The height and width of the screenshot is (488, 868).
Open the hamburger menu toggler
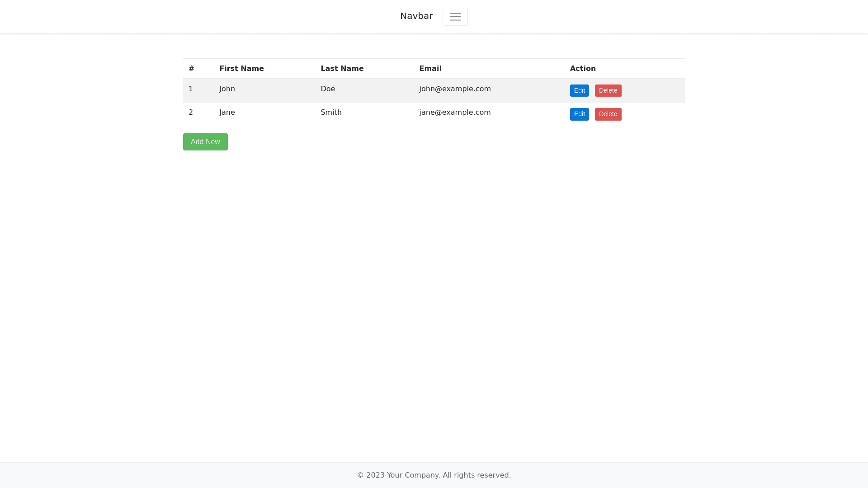click(x=455, y=17)
